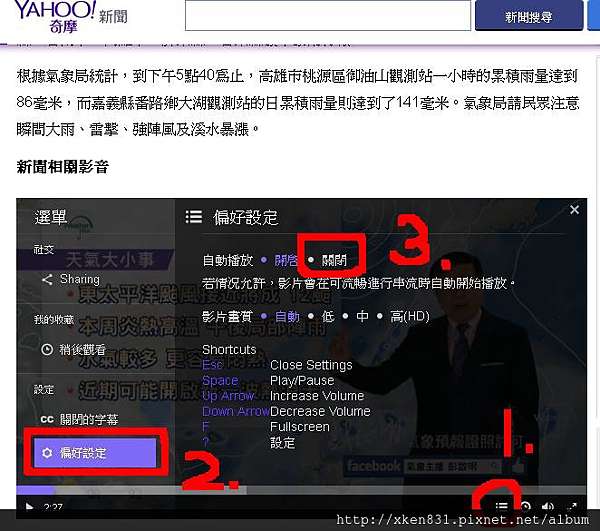Click the Down Arrow shortcut label
This screenshot has width=600, height=531.
236,411
